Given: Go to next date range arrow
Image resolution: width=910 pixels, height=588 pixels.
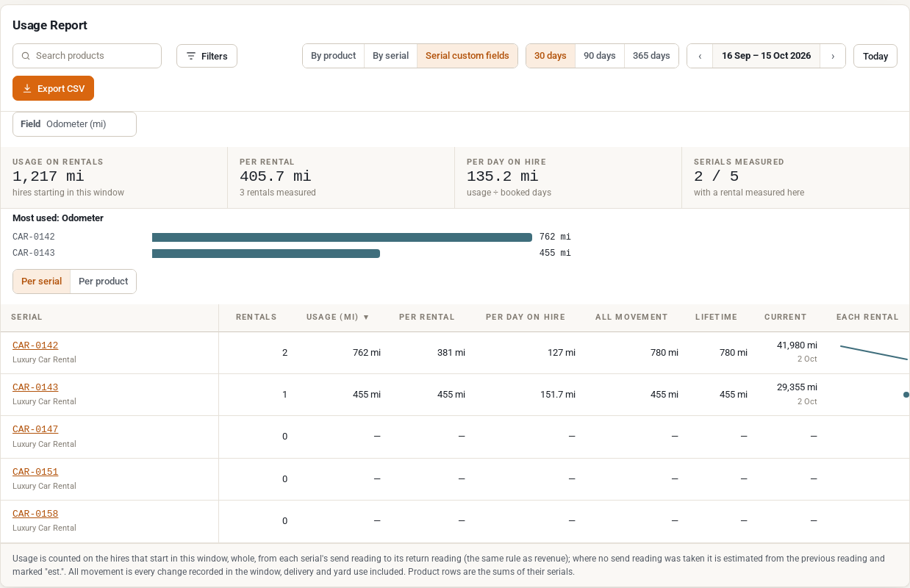Looking at the screenshot, I should point(833,56).
